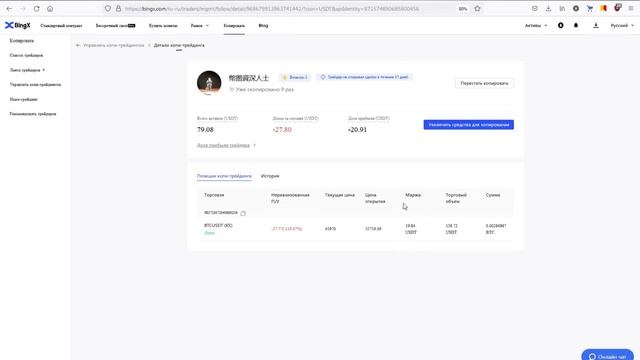Open Рекомендовать трейдеров in the sidebar

point(33,114)
